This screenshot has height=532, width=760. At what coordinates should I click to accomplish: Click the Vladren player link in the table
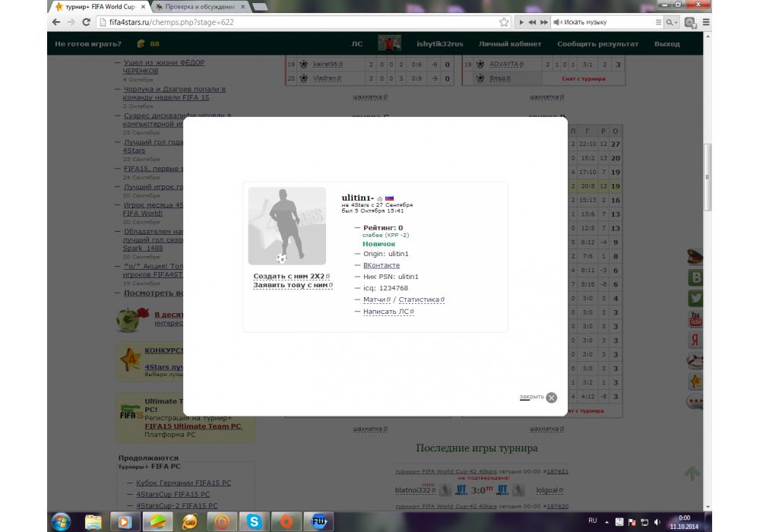[x=327, y=78]
